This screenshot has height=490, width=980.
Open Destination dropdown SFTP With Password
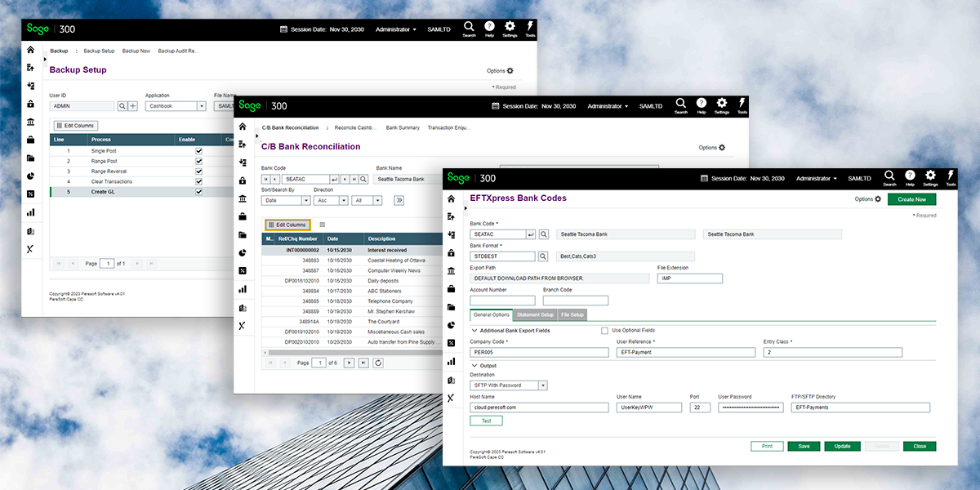point(509,385)
